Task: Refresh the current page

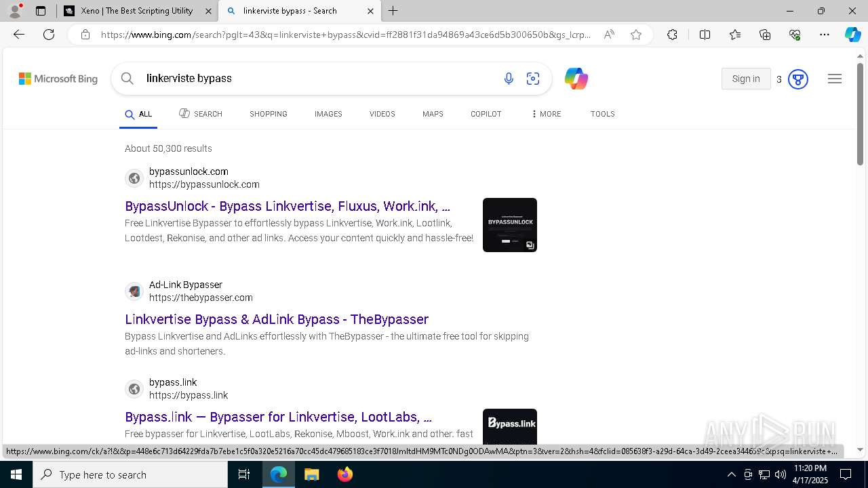Action: (49, 35)
